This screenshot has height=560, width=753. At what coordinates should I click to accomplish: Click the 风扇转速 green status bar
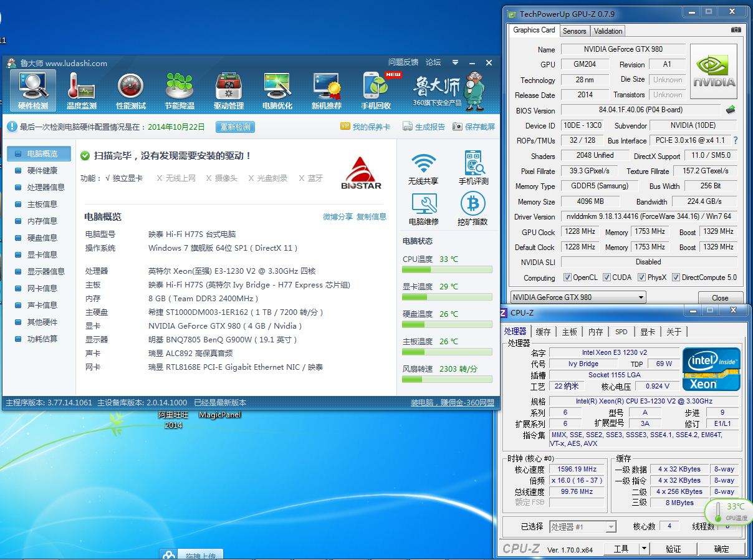(447, 379)
